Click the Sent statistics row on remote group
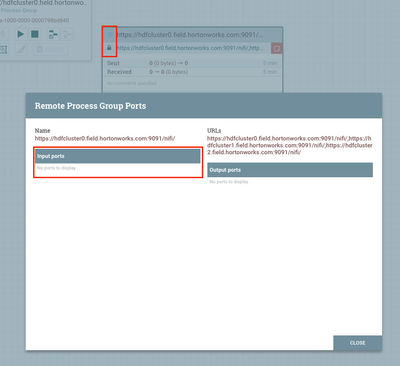The width and height of the screenshot is (400, 366). pos(192,63)
